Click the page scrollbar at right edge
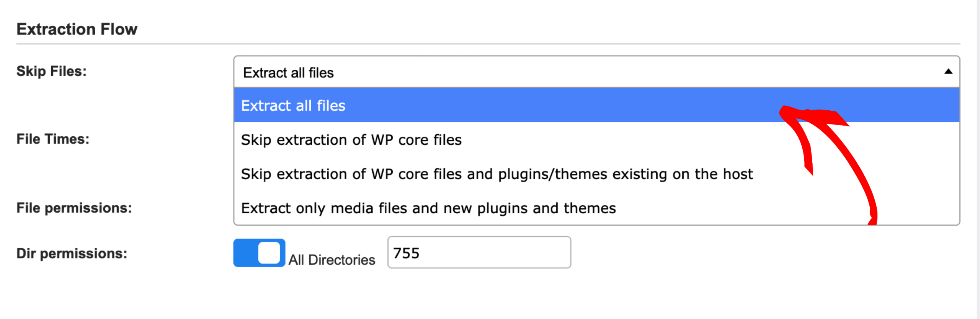 click(x=978, y=153)
